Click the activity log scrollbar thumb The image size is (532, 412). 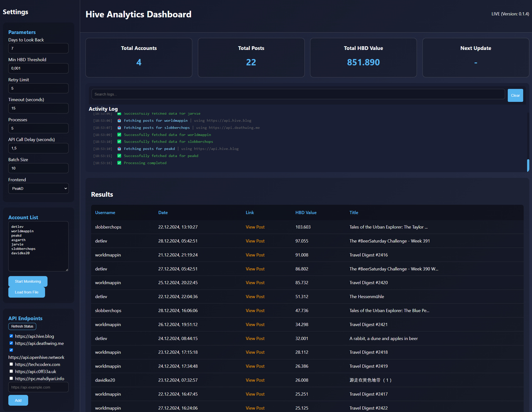click(x=528, y=165)
